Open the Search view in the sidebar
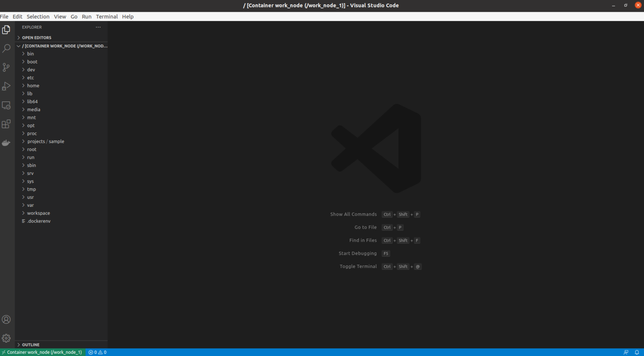Viewport: 644px width, 356px height. click(x=6, y=48)
